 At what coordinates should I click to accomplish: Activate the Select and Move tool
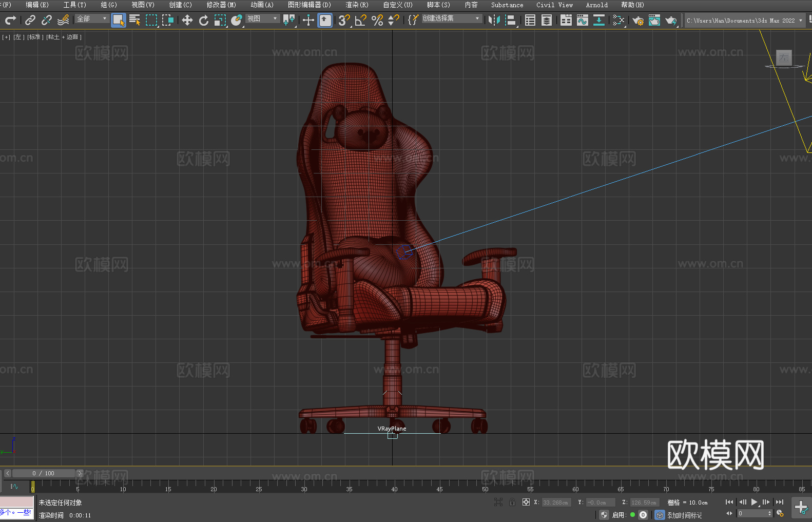click(187, 20)
